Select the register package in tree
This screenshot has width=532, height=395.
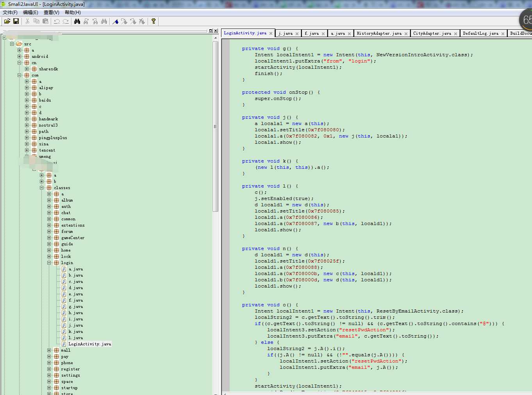(x=70, y=369)
